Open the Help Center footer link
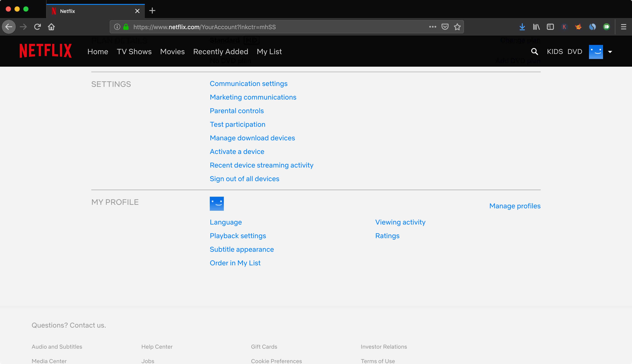Screen dimensions: 632x364 (157, 347)
